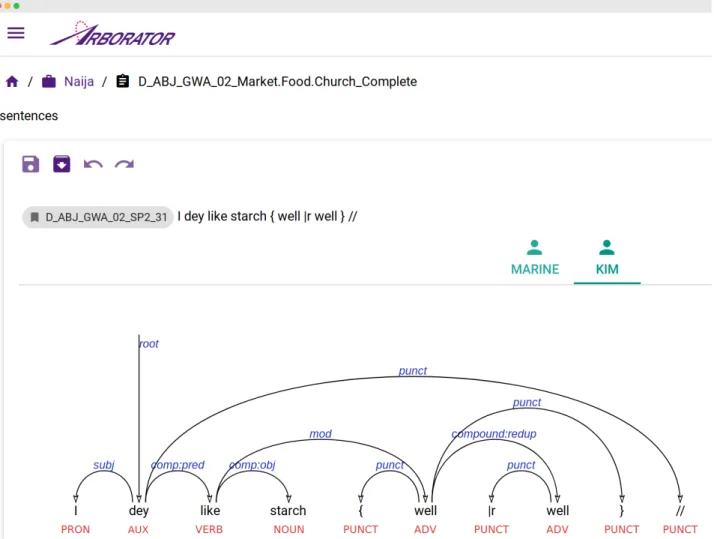Click the export/download tree icon
The height and width of the screenshot is (539, 714).
[x=61, y=164]
